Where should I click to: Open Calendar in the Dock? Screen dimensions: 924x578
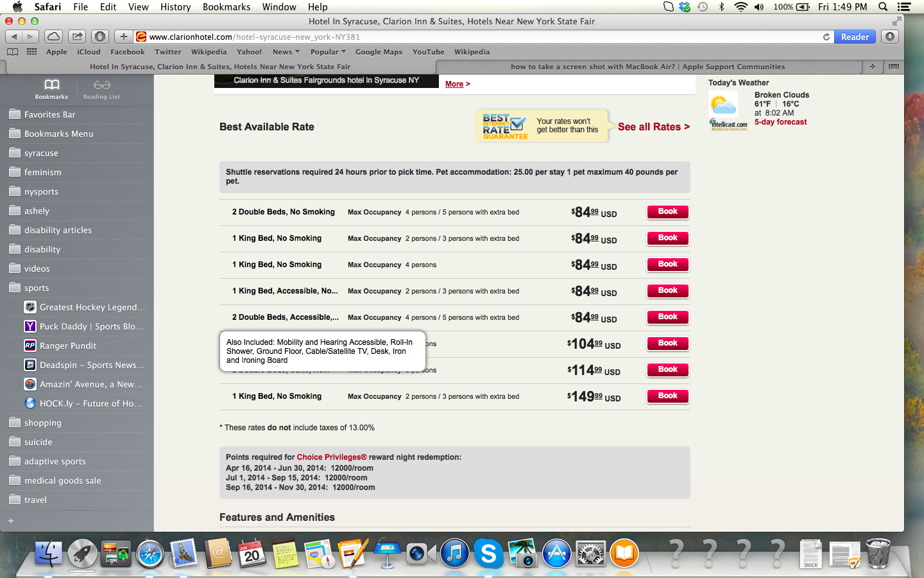pos(252,553)
